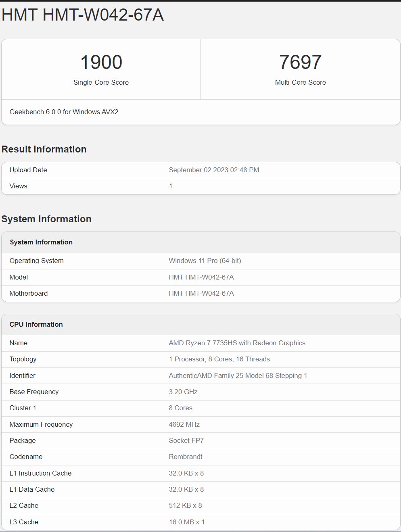Select the 8 Cores value
The height and width of the screenshot is (532, 401).
(x=181, y=408)
